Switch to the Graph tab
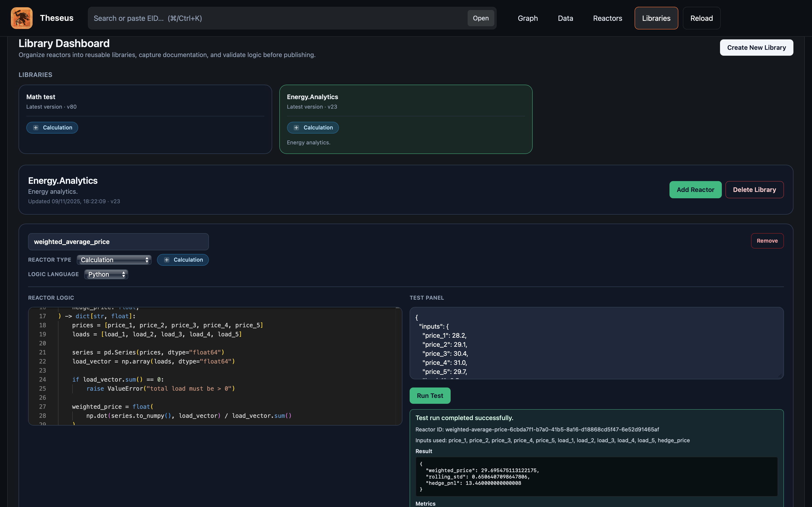812x507 pixels. coord(527,18)
